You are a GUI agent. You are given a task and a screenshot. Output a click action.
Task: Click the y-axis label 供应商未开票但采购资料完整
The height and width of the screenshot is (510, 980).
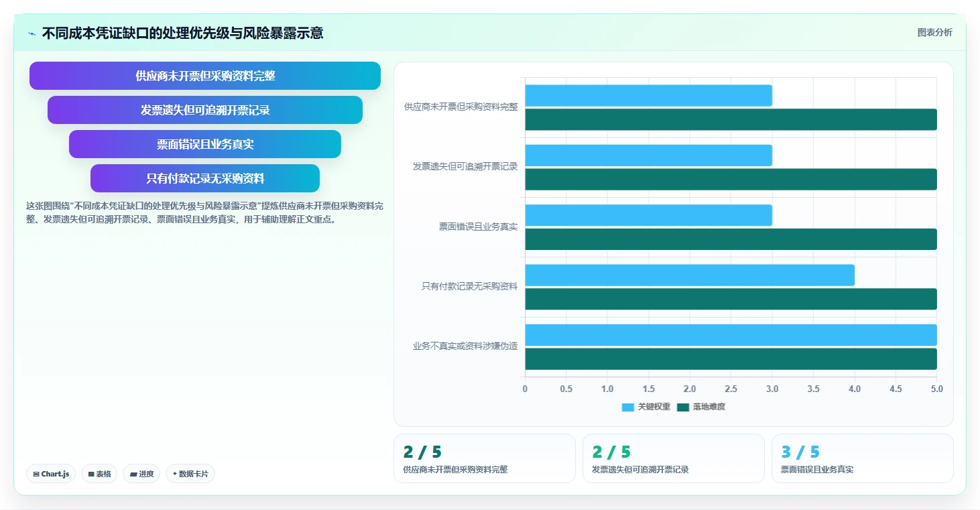pos(461,107)
